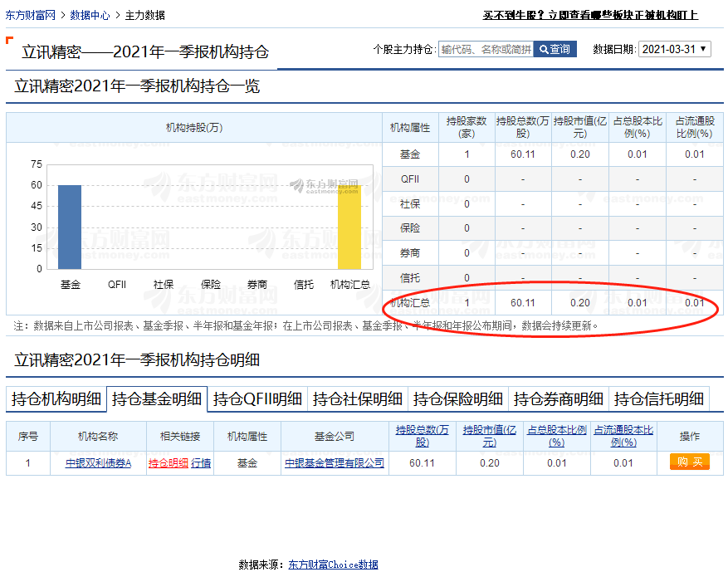Click the 操作 column header
Viewport: 728px width, 572px height.
click(x=690, y=436)
